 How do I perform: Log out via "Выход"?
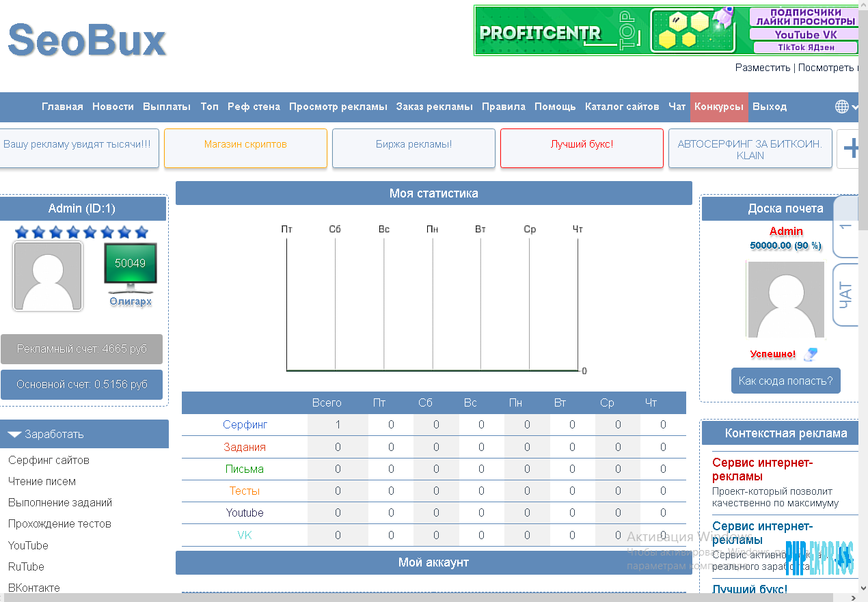tap(770, 107)
